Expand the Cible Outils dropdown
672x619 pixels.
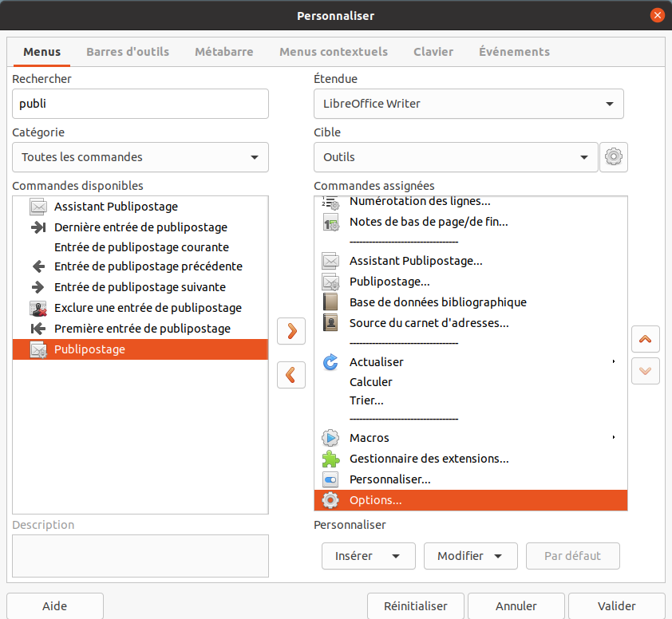click(x=456, y=157)
